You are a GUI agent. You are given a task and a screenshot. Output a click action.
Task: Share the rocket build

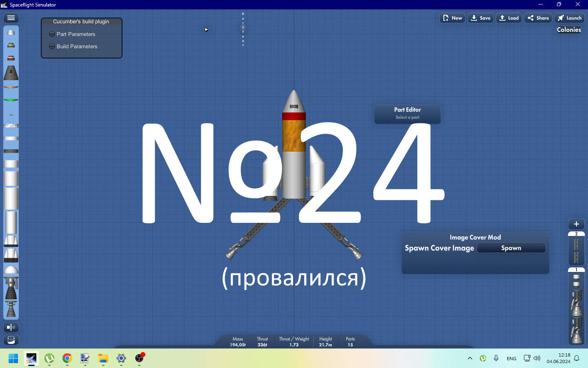(538, 18)
